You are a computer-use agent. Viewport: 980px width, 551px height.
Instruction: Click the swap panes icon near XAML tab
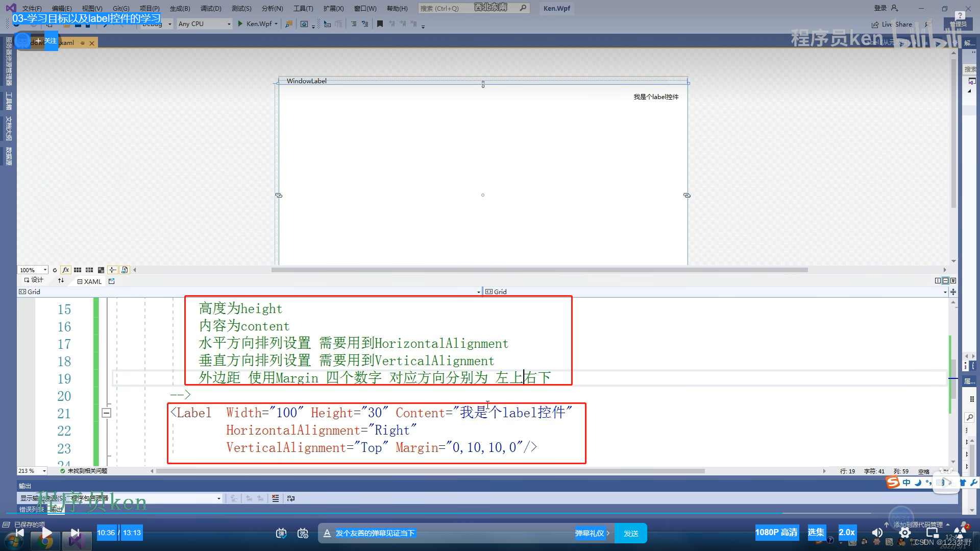coord(61,281)
